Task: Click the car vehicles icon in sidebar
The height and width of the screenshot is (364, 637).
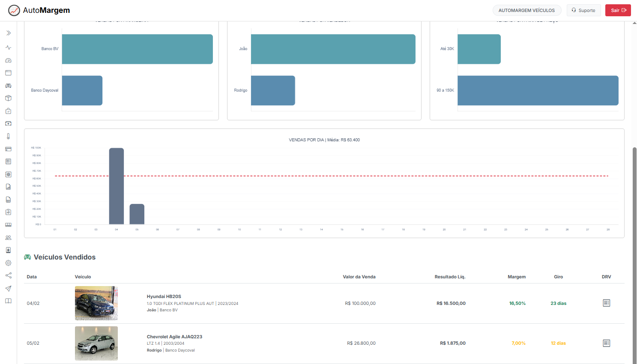Action: click(x=8, y=86)
